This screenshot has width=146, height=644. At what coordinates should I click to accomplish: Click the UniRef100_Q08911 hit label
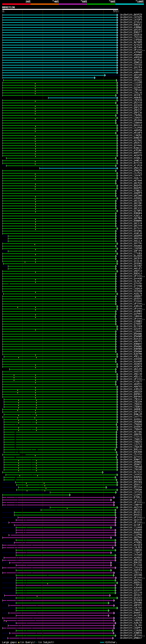(x=131, y=419)
